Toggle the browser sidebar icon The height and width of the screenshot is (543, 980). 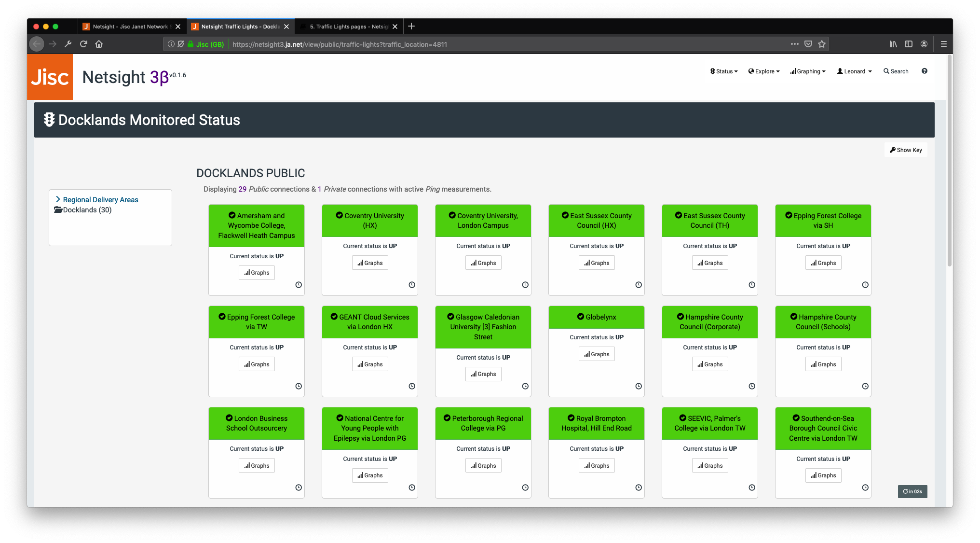pyautogui.click(x=909, y=44)
